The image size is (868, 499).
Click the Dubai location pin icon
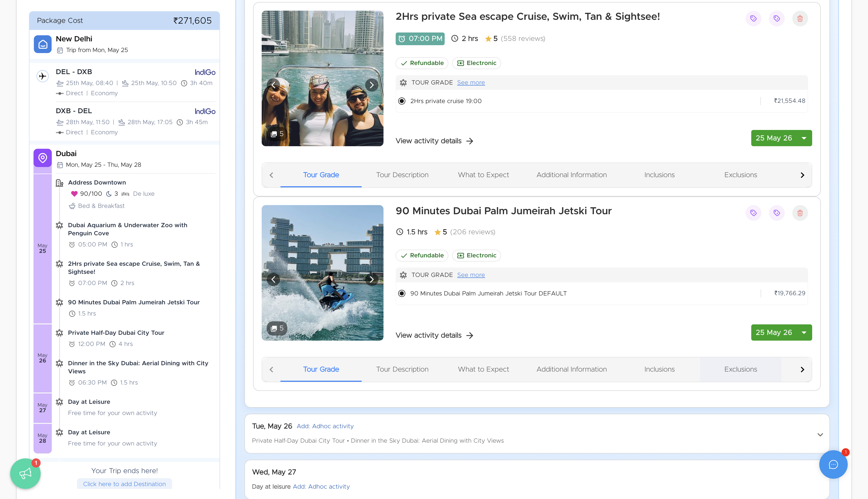coord(42,158)
